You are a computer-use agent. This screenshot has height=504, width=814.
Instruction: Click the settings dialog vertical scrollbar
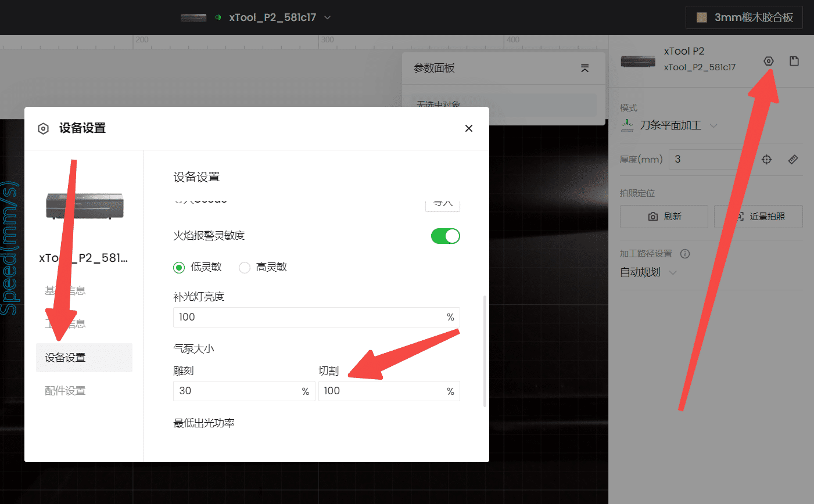click(485, 351)
